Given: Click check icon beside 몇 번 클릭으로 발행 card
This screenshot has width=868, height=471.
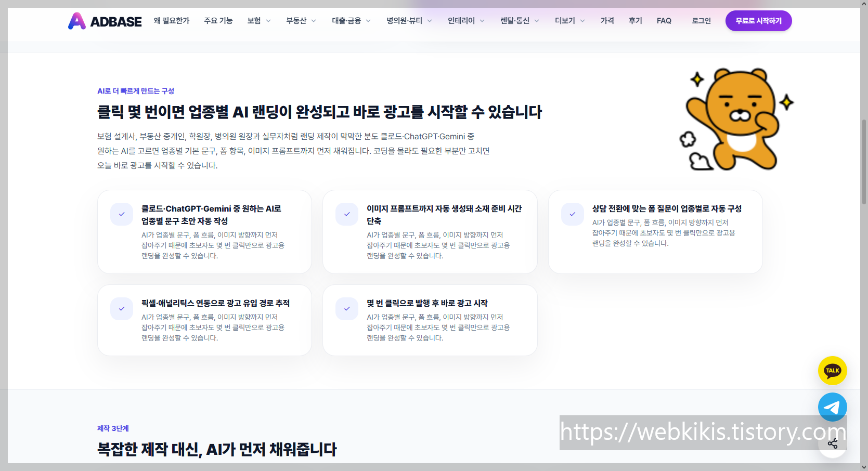Looking at the screenshot, I should (x=347, y=309).
